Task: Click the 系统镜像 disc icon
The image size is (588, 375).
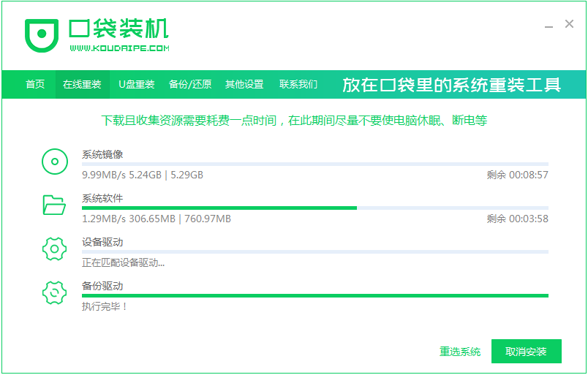Action: [55, 162]
